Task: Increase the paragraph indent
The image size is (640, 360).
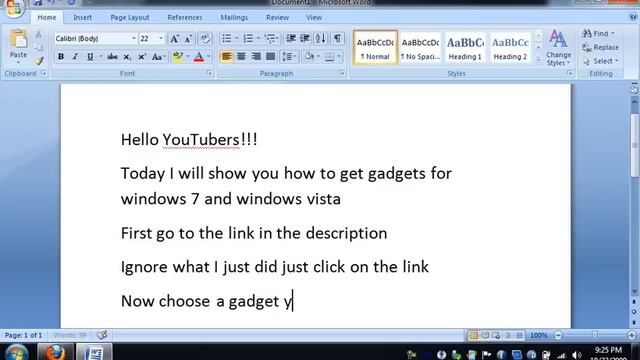Action: pos(304,38)
